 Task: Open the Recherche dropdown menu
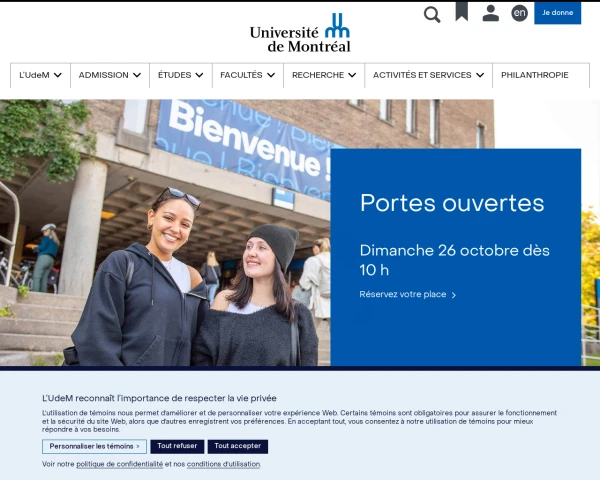324,75
